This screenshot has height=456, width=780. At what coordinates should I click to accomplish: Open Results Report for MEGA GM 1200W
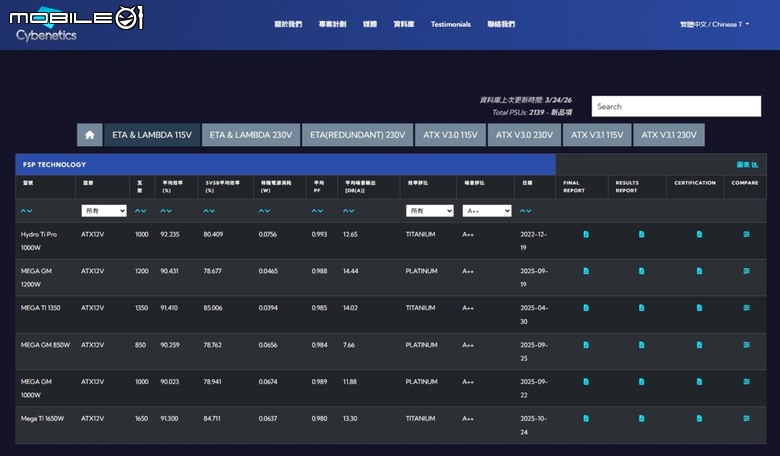click(641, 271)
